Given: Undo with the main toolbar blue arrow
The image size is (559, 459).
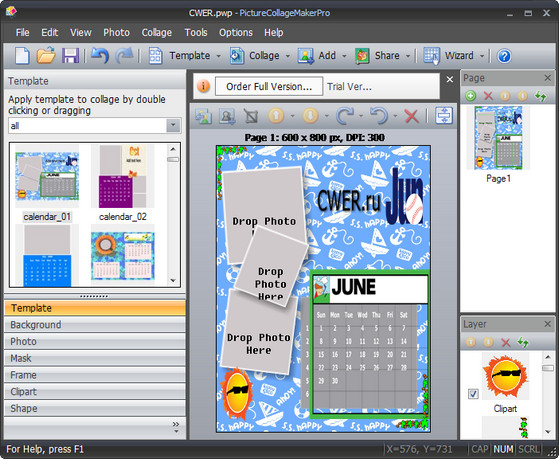Looking at the screenshot, I should coord(99,56).
